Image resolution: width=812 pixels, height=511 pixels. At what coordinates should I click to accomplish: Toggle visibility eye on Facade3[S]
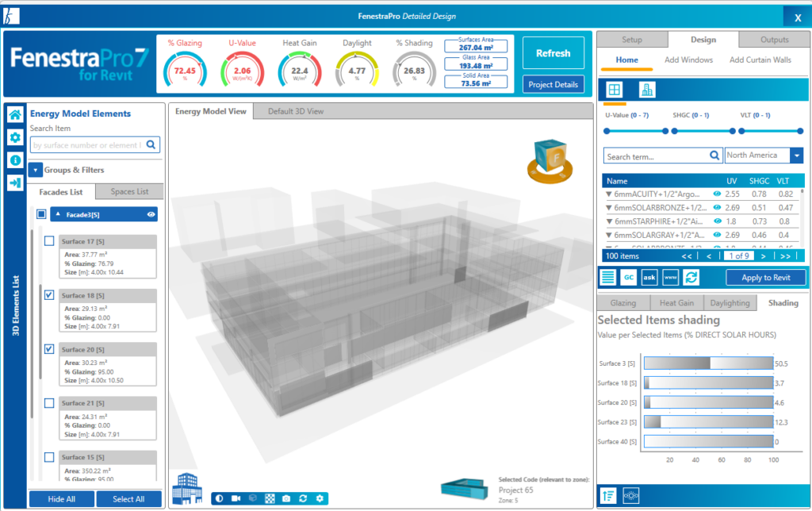click(151, 214)
